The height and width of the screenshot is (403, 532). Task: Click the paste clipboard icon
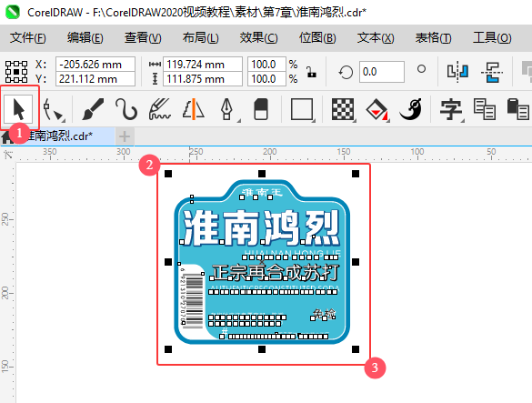pos(517,109)
